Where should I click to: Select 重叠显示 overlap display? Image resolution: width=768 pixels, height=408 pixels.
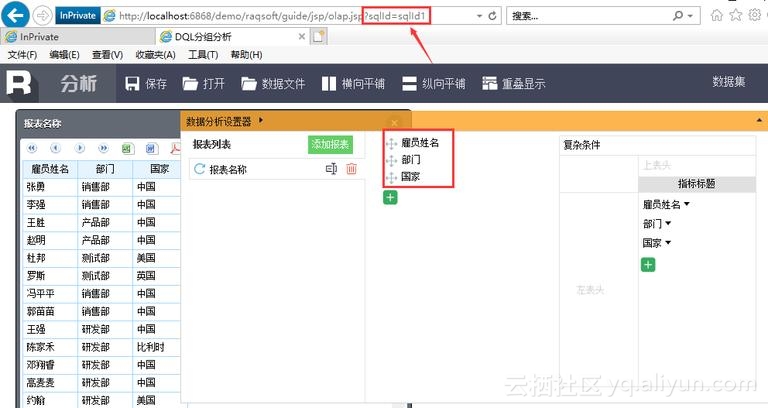pyautogui.click(x=513, y=84)
